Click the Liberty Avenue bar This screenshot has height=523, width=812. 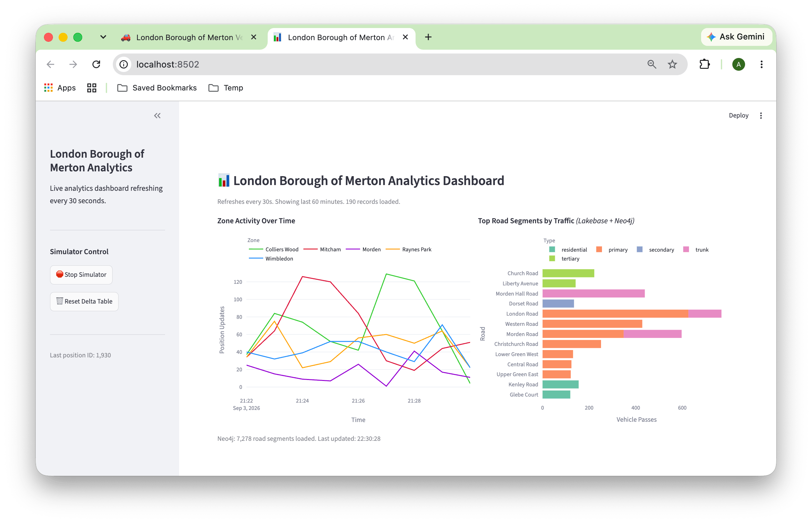559,283
